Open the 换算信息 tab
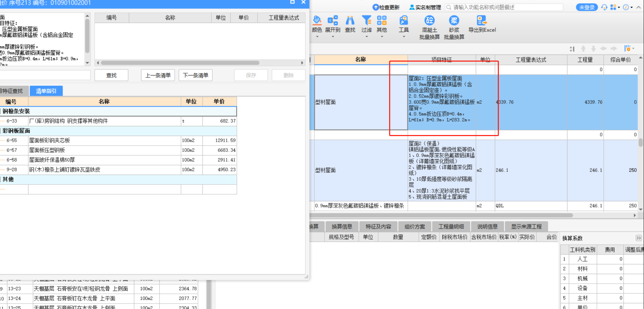 coord(342,226)
